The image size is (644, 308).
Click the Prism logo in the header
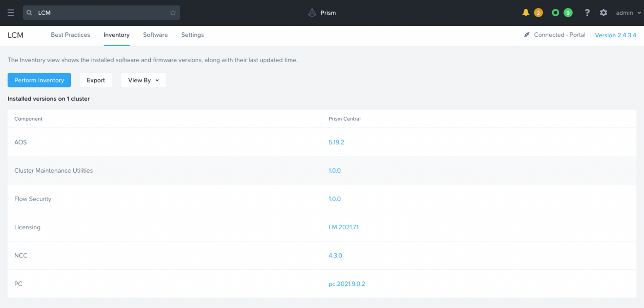click(322, 12)
